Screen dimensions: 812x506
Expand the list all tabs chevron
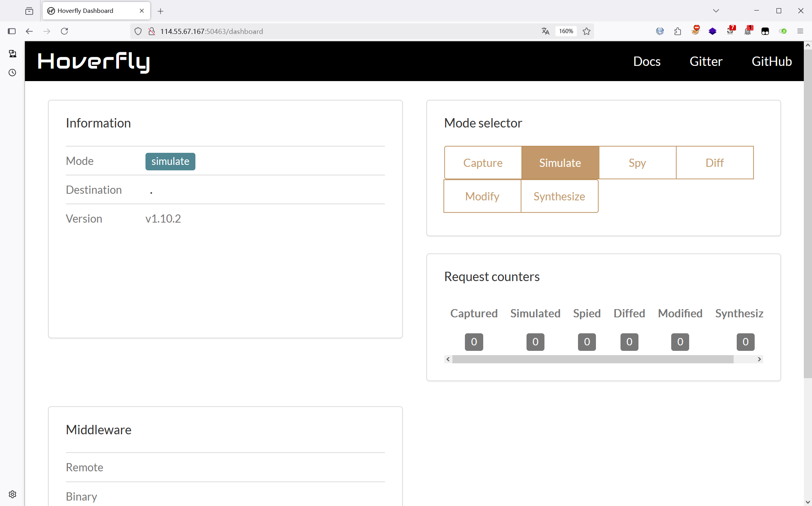coord(716,11)
